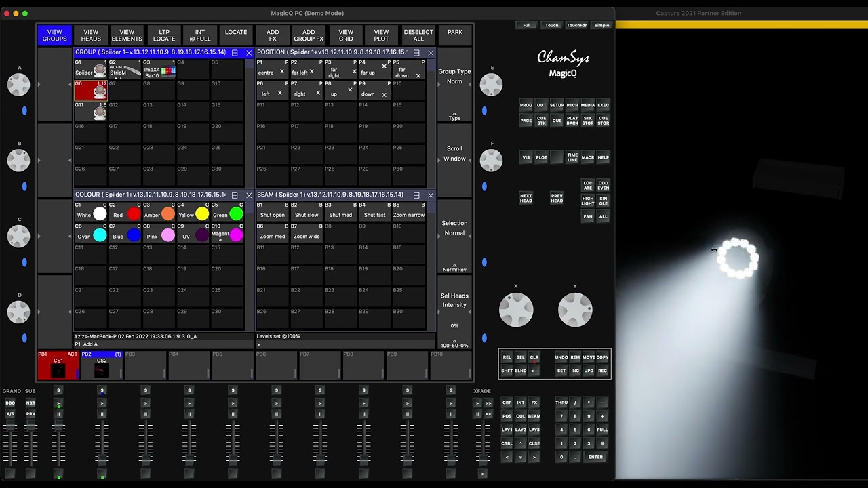
Task: Select the ImpX4 Bar10 group G3 tile
Action: click(159, 69)
